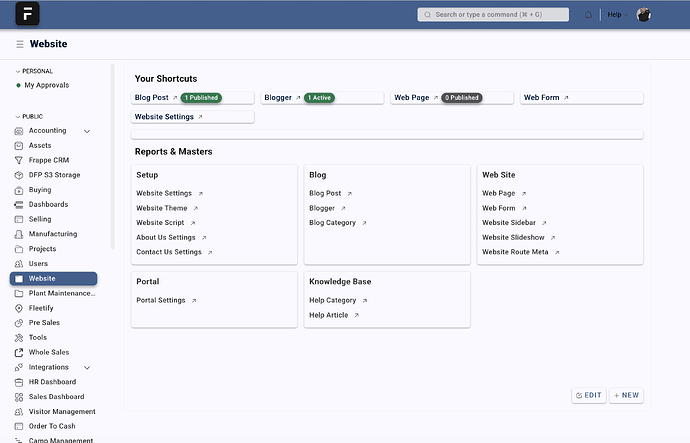This screenshot has width=690, height=443.
Task: Toggle sidebar with the hamburger icon
Action: 20,44
